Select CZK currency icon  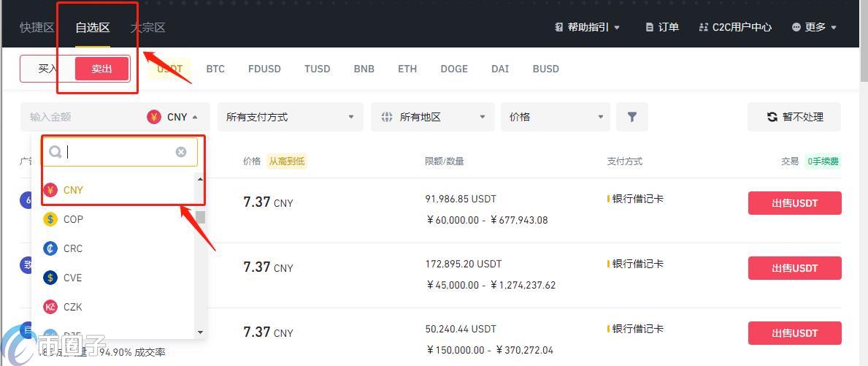50,307
